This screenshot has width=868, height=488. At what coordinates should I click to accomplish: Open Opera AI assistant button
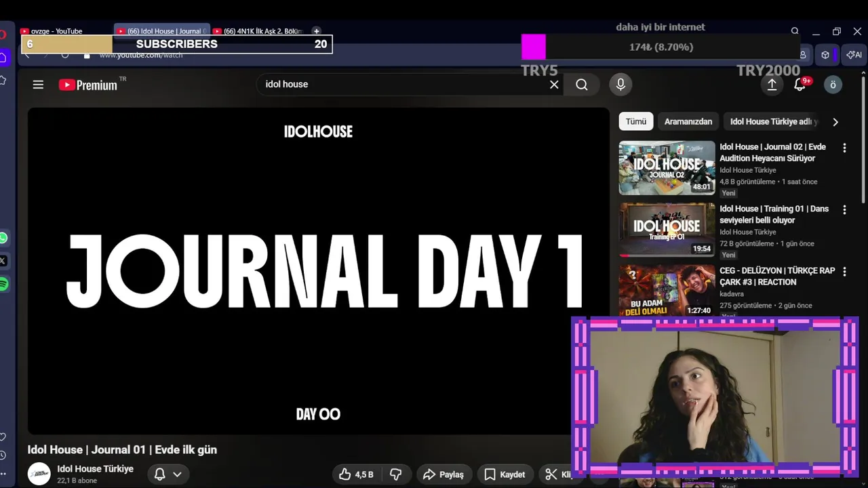(x=854, y=55)
